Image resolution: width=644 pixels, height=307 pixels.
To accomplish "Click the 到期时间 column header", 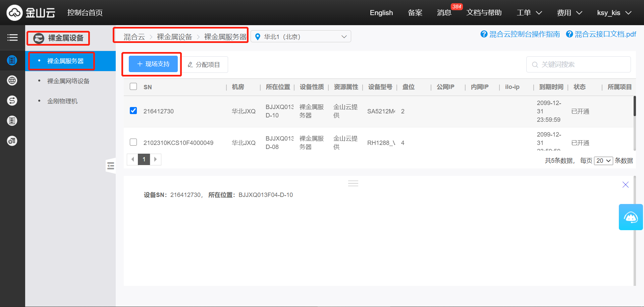I will click(x=551, y=87).
